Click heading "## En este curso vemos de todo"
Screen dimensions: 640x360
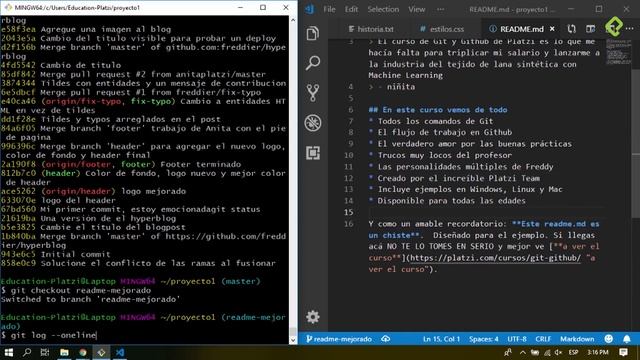click(438, 109)
